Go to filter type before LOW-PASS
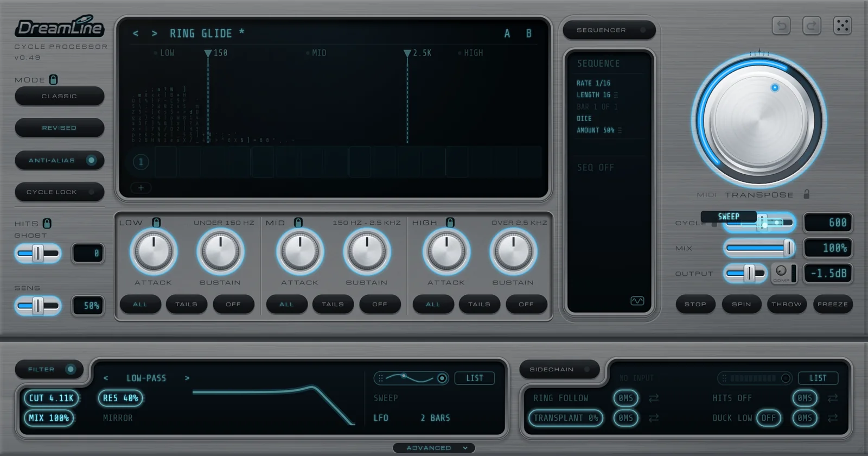The height and width of the screenshot is (456, 868). (x=106, y=378)
